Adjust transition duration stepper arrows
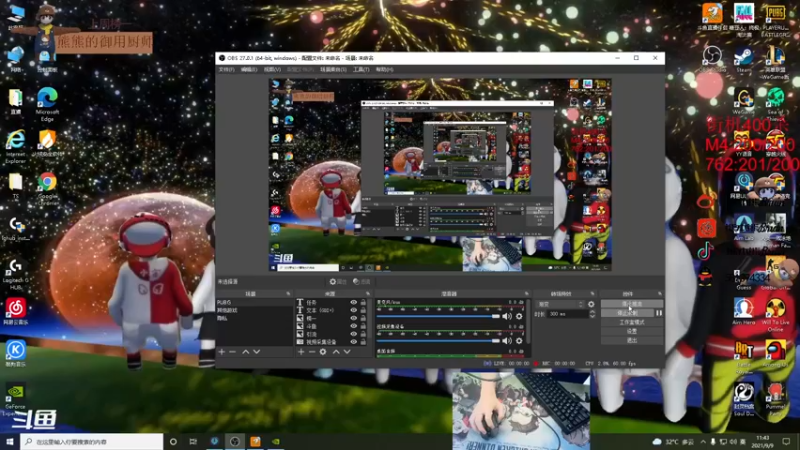800x450 pixels. tap(592, 314)
